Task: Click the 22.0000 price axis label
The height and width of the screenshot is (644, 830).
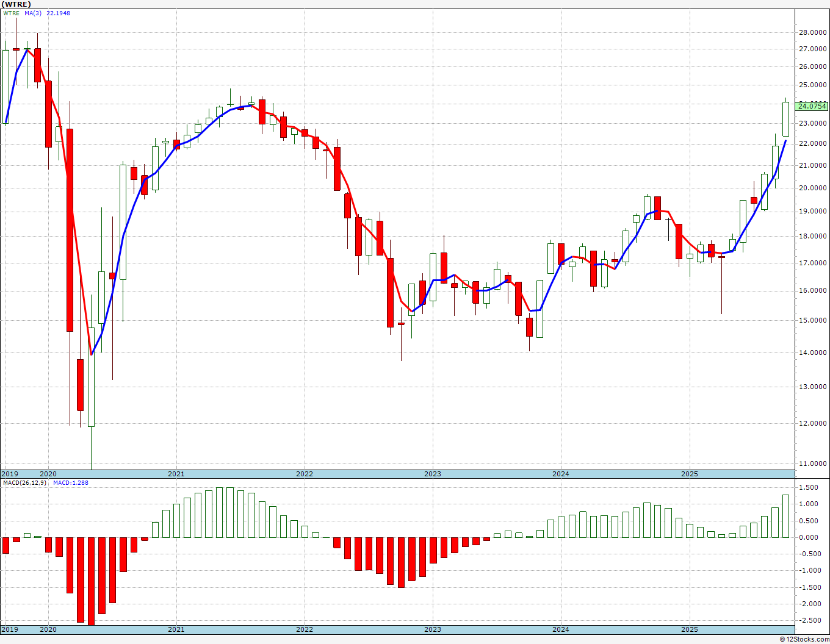Action: (x=812, y=144)
